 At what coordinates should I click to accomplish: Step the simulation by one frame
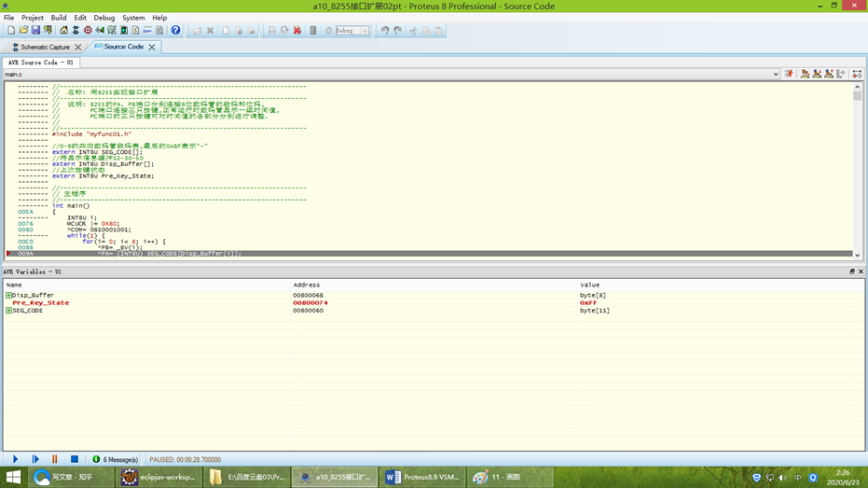tap(34, 459)
